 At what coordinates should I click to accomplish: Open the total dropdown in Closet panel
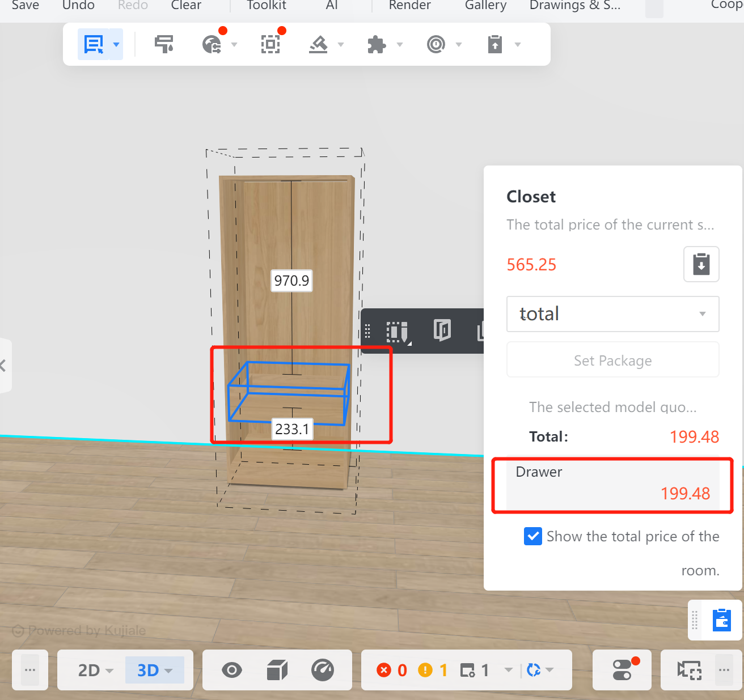tap(612, 314)
